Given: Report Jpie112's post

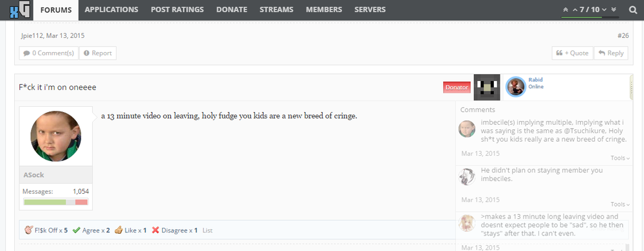Looking at the screenshot, I should click(98, 53).
